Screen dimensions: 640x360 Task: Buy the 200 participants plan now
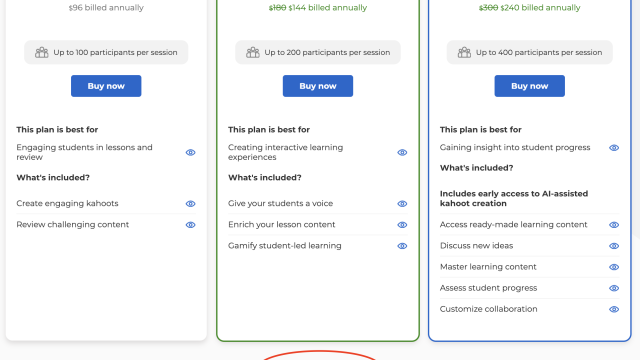318,86
